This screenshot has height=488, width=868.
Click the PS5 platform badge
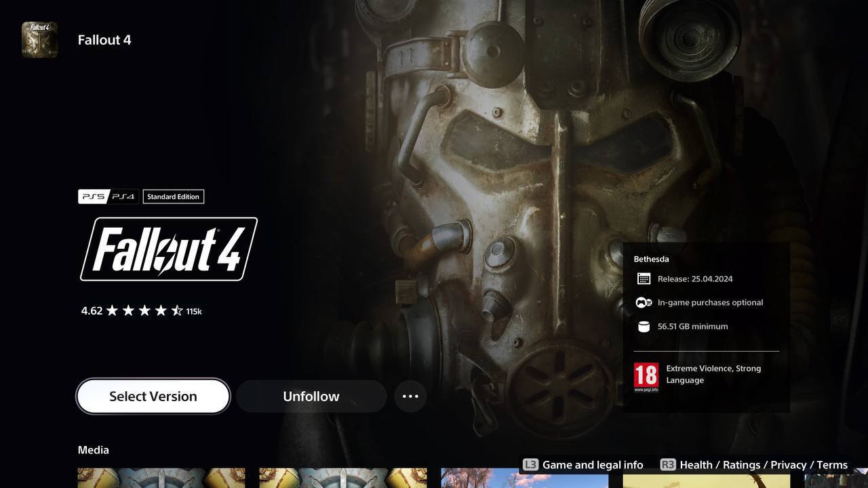[x=94, y=197]
